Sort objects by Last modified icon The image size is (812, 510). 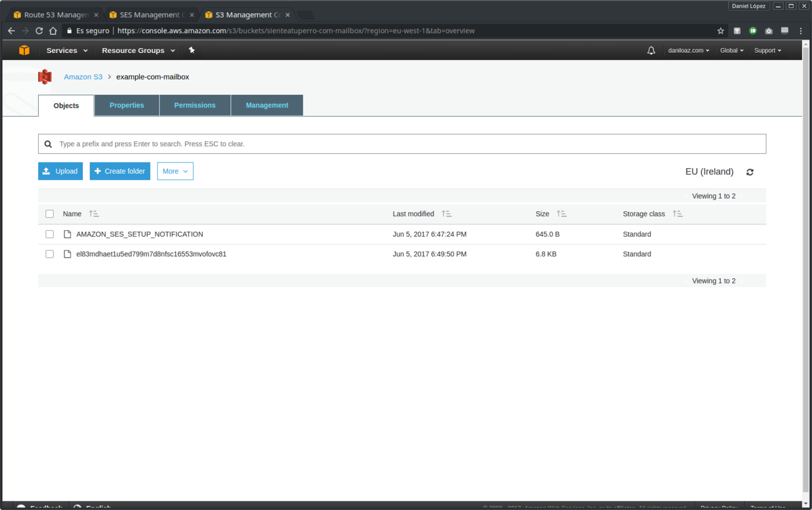click(446, 214)
